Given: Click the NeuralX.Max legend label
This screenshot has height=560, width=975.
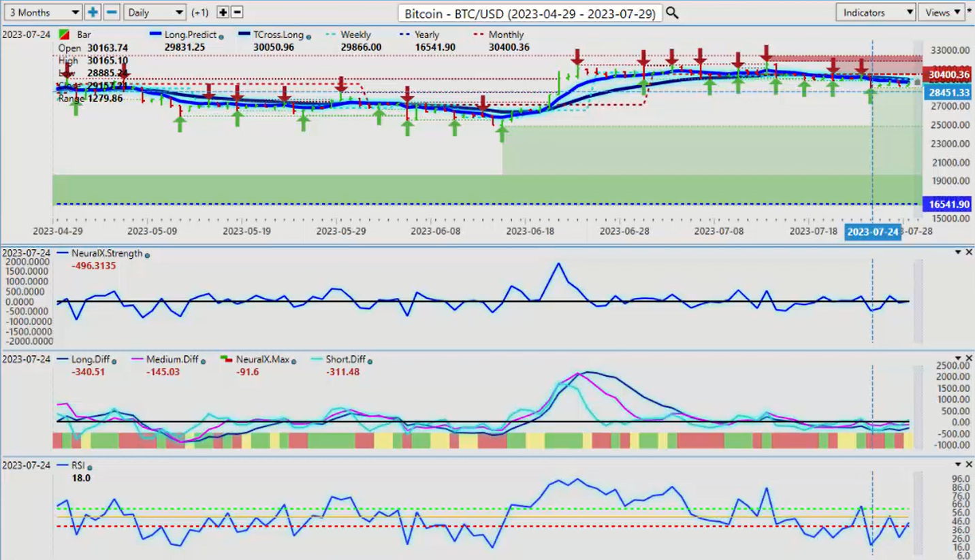Looking at the screenshot, I should point(263,359).
